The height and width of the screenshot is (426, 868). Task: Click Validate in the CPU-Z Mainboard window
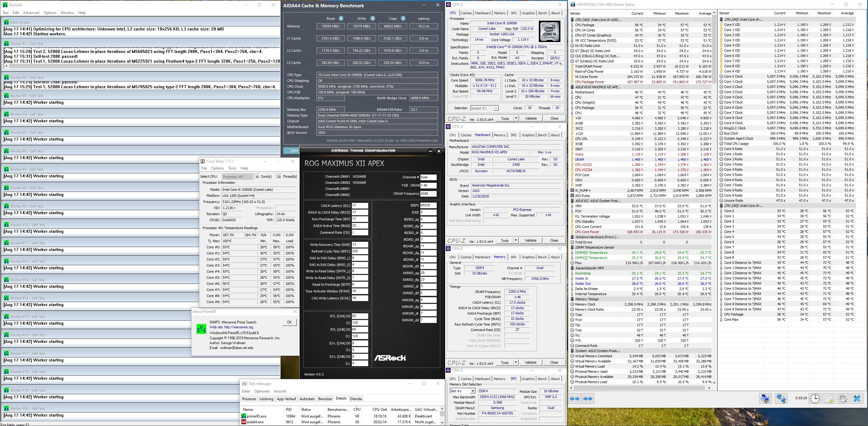pos(530,240)
